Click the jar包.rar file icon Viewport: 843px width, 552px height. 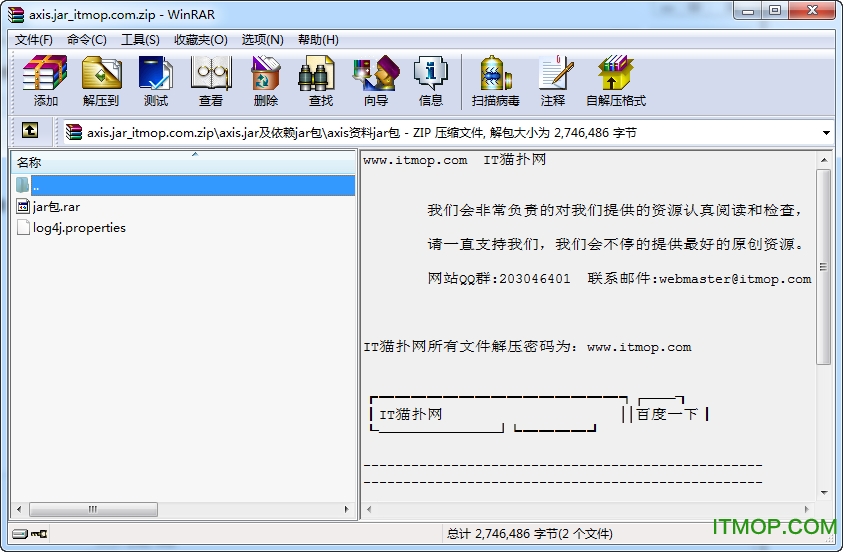[x=23, y=206]
